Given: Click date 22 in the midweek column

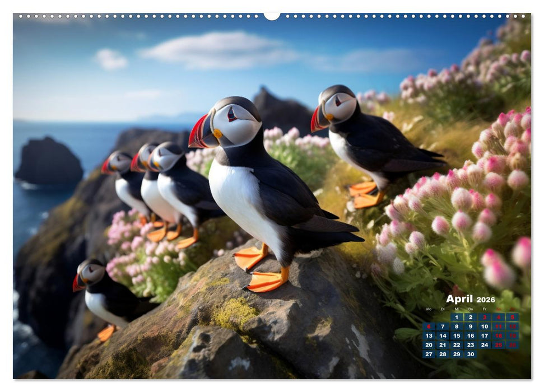Looking at the screenshot, I should click(x=457, y=345).
